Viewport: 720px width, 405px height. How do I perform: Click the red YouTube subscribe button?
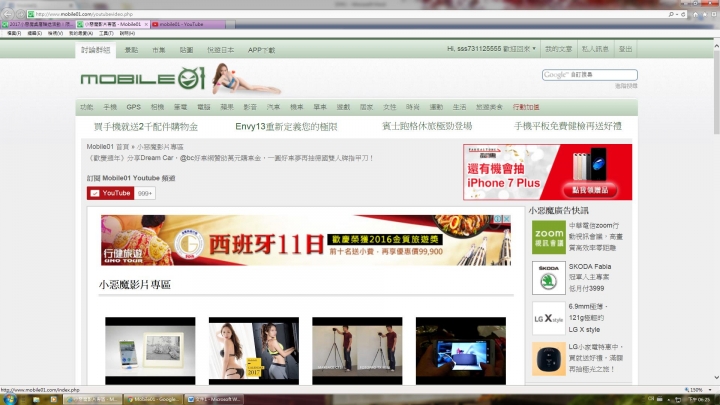(x=110, y=193)
